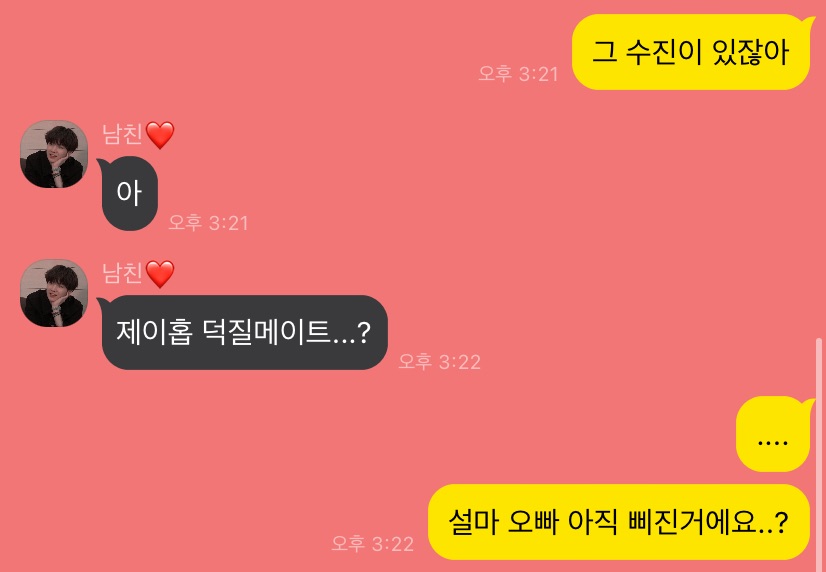Tap sender name 남친 above the "아" message
826x572 pixels.
[122, 134]
